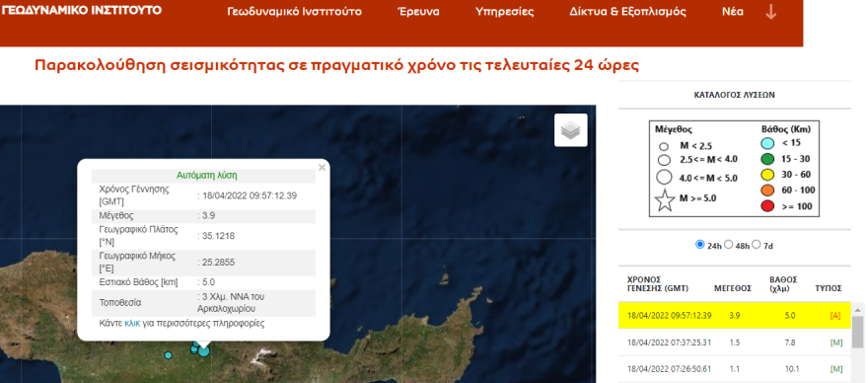Click the latitude value 35.1218 in popup
This screenshot has height=383, width=868.
218,236
